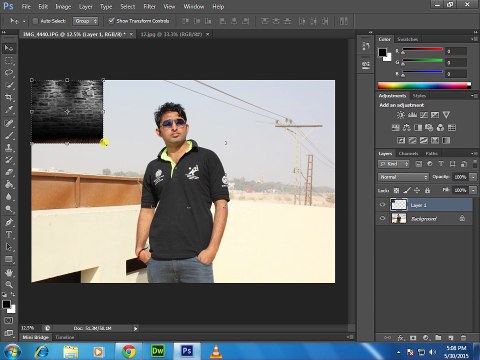
Task: Open the status bar info arrow
Action: [135, 328]
